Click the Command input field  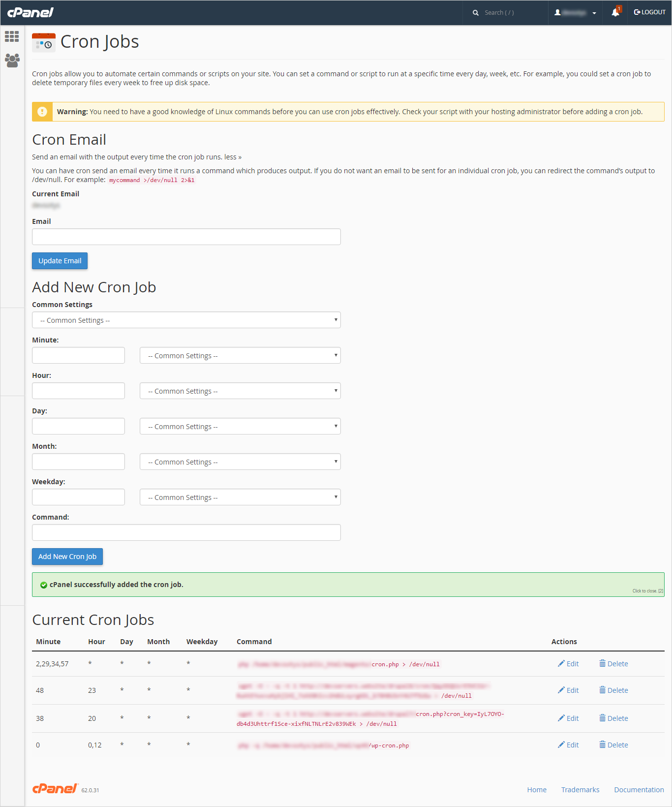point(186,532)
